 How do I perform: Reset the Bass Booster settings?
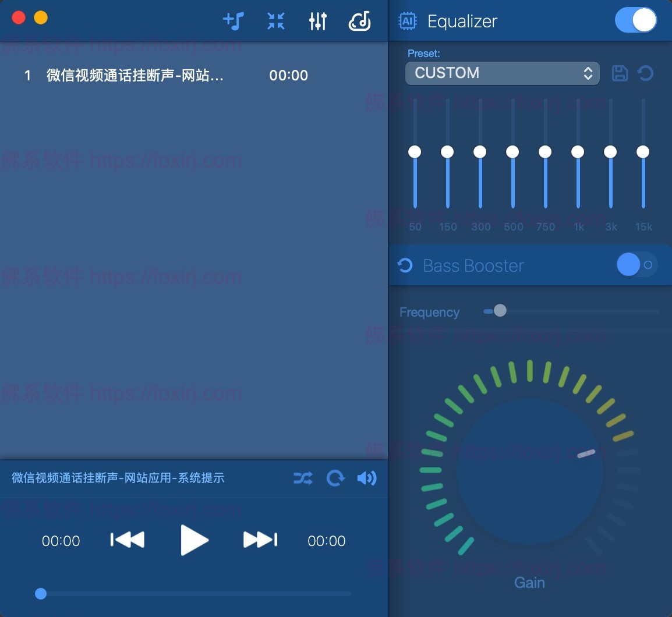point(405,265)
